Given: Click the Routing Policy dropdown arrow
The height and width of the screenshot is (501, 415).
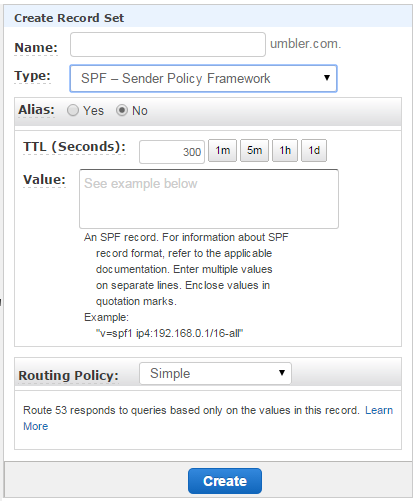Looking at the screenshot, I should [x=282, y=373].
